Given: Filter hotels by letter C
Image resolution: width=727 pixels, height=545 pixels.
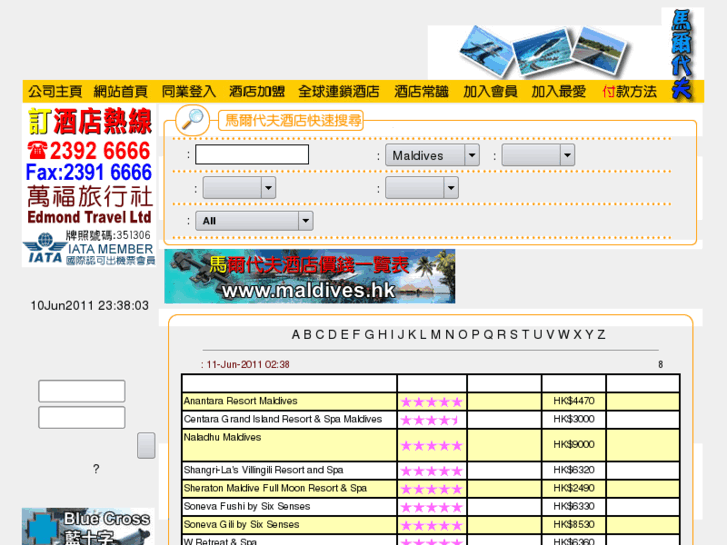Looking at the screenshot, I should pos(319,335).
